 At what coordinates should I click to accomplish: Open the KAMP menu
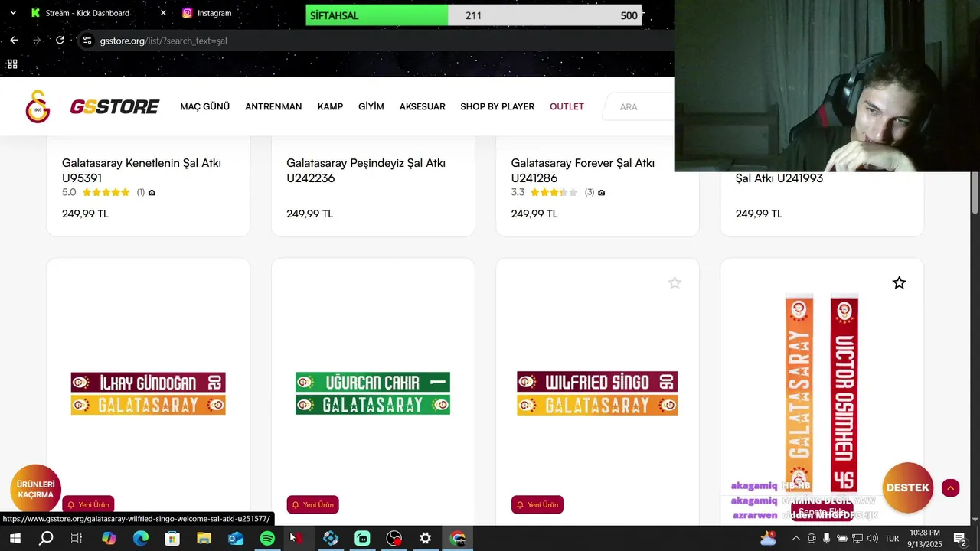(330, 106)
